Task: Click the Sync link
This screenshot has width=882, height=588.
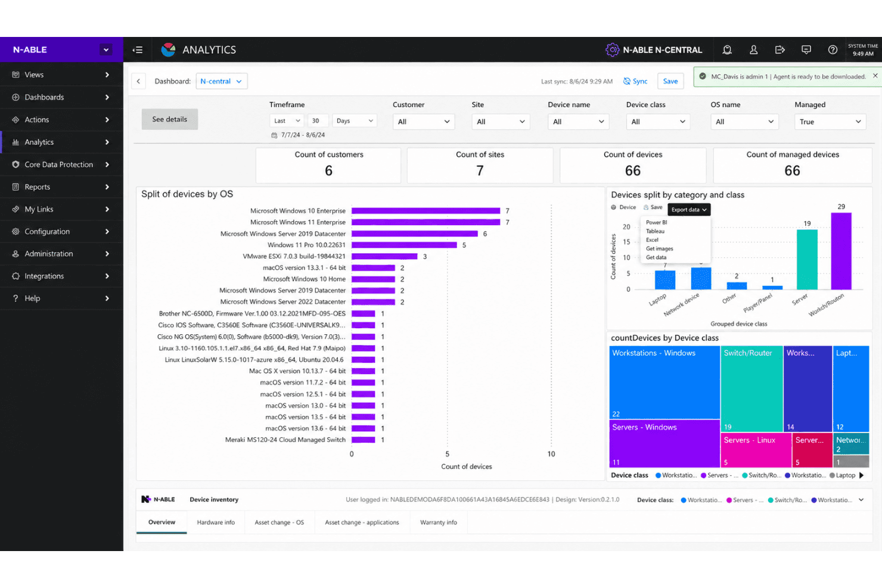Action: [635, 81]
